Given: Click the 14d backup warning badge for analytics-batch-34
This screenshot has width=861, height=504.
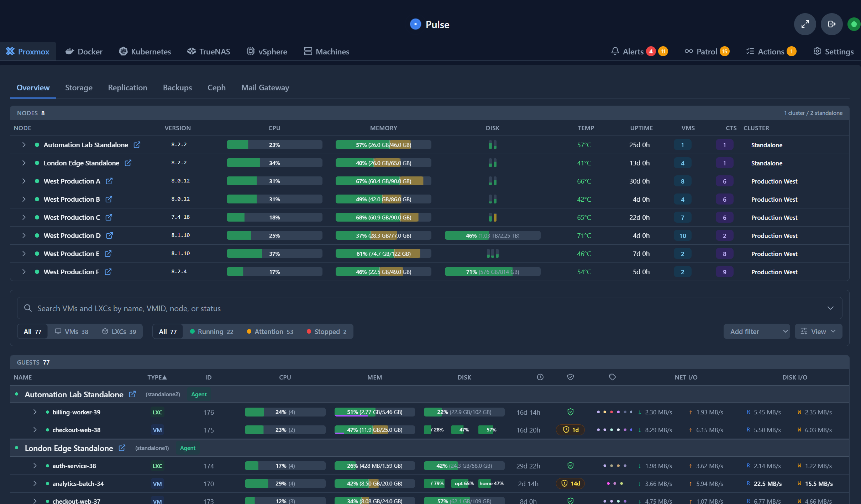Looking at the screenshot, I should 570,483.
